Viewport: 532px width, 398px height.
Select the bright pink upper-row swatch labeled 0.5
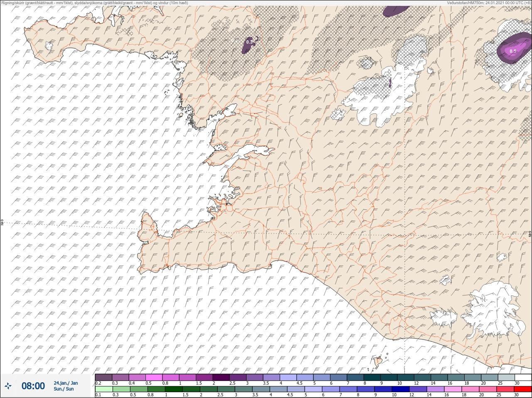pyautogui.click(x=154, y=377)
